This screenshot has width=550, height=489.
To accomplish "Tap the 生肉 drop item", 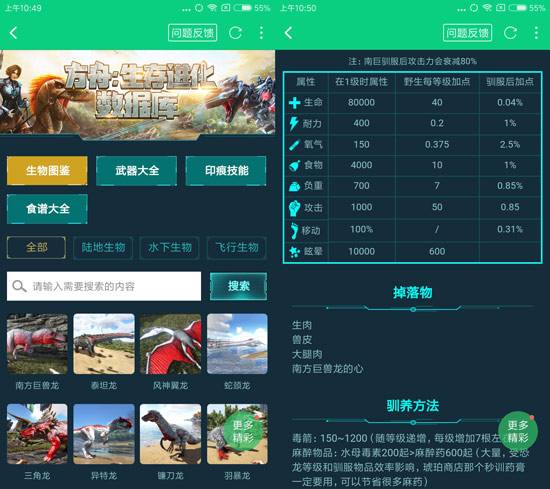I will (x=302, y=325).
